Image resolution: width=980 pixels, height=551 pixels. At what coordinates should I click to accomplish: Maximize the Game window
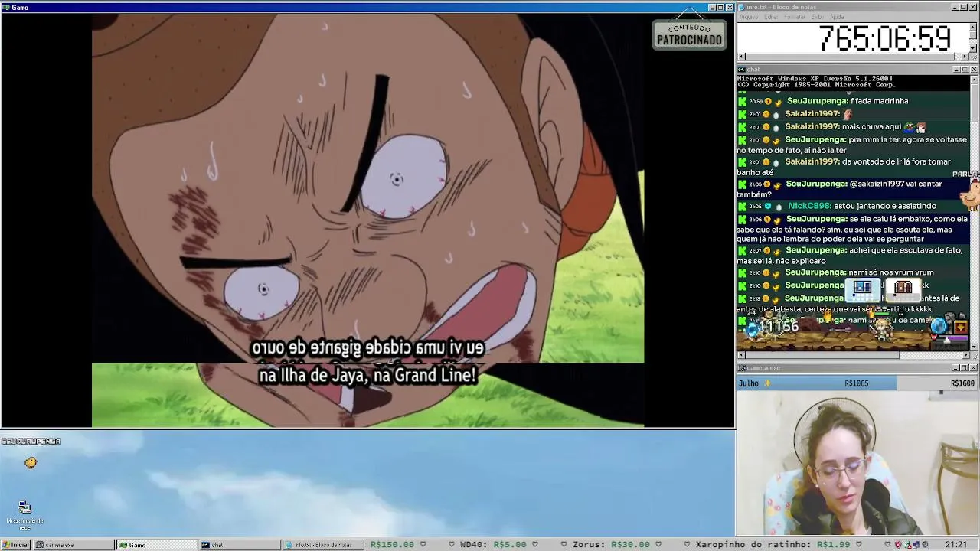click(720, 8)
